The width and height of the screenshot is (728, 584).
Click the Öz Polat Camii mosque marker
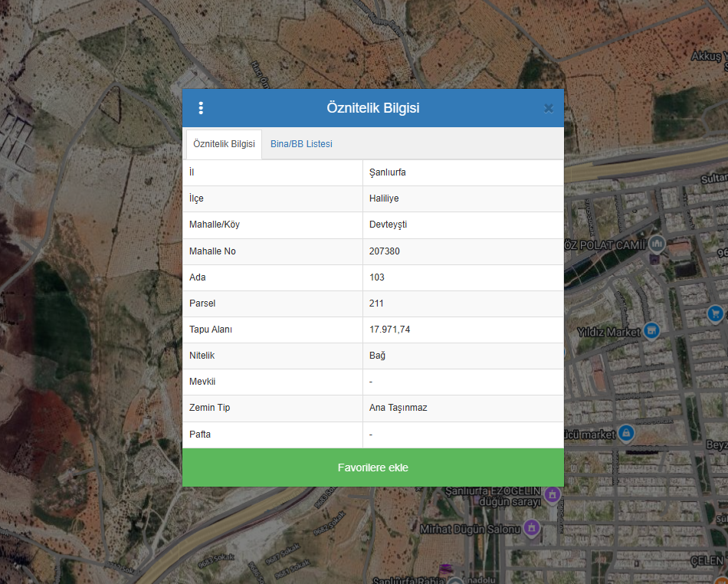[657, 244]
